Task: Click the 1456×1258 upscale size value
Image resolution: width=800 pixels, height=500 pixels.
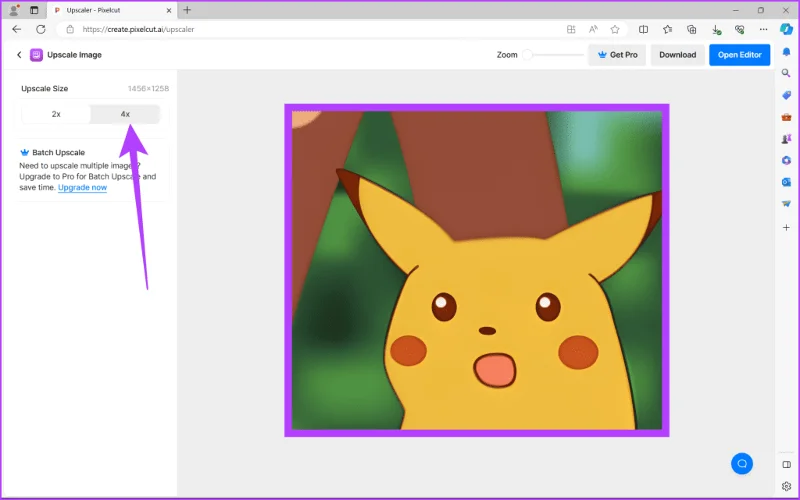Action: (x=148, y=89)
